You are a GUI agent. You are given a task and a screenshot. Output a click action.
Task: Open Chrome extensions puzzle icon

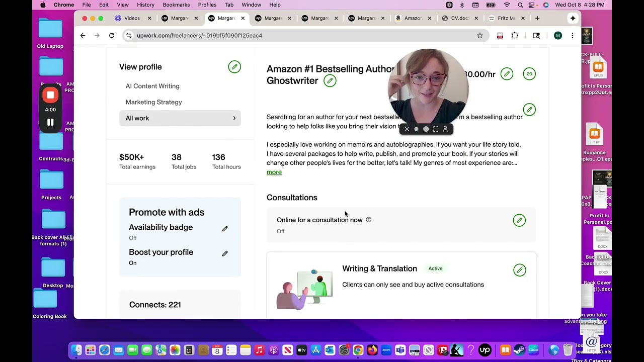tap(515, 36)
